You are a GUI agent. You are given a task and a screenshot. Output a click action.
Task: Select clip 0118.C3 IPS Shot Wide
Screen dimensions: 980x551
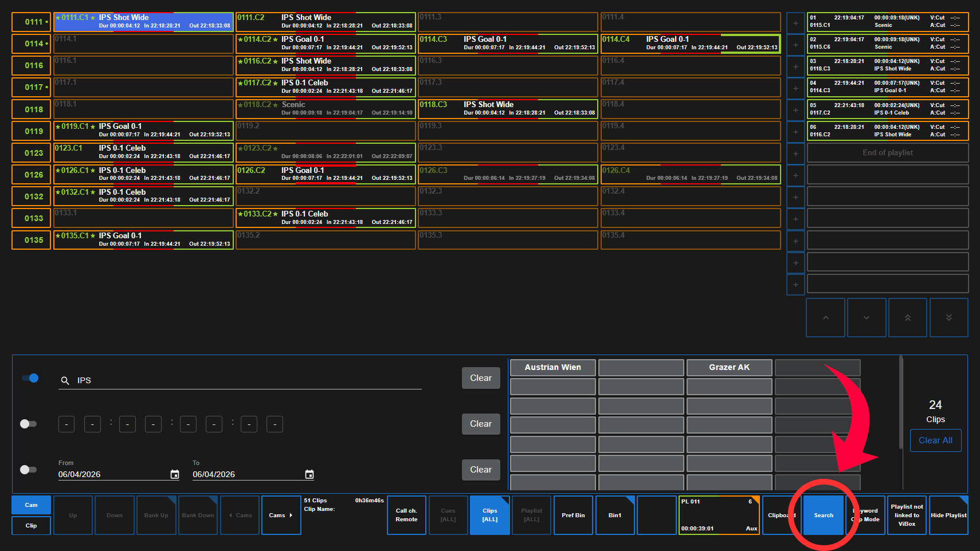tap(508, 109)
